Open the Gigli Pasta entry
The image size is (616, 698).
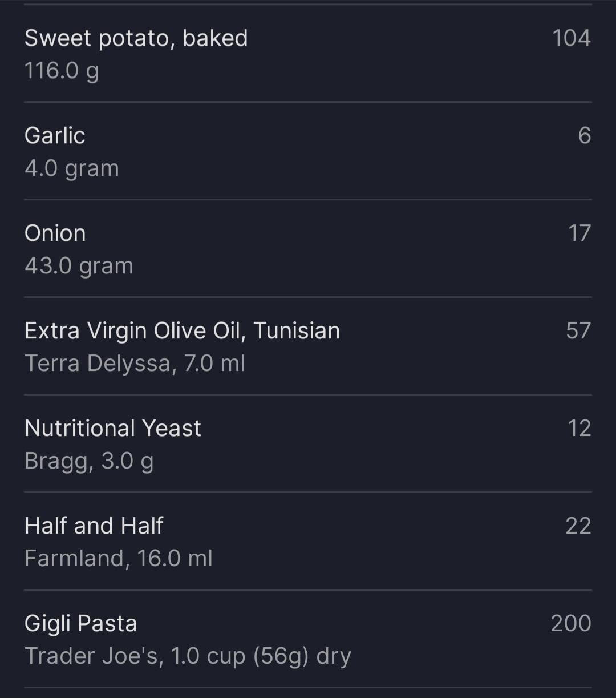81,624
